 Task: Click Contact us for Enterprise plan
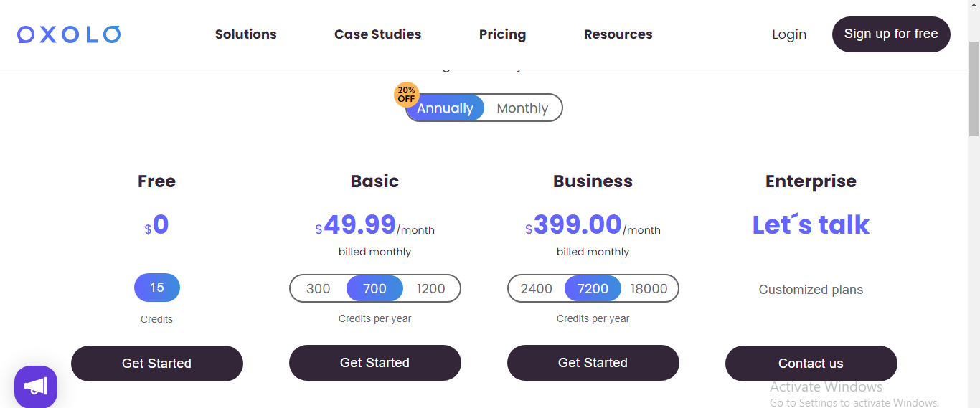pyautogui.click(x=811, y=364)
